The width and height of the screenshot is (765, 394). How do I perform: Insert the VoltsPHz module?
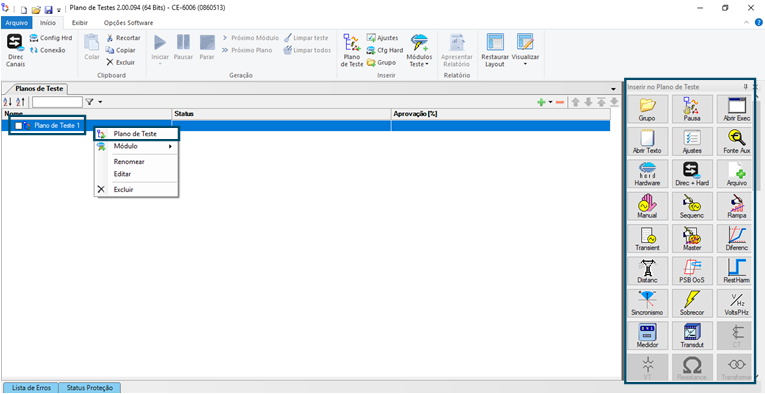[736, 303]
